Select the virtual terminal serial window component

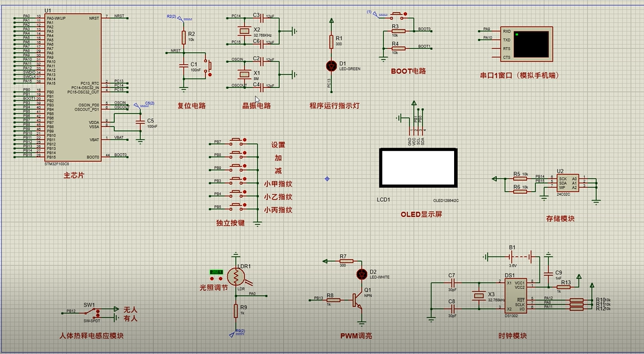coord(525,44)
